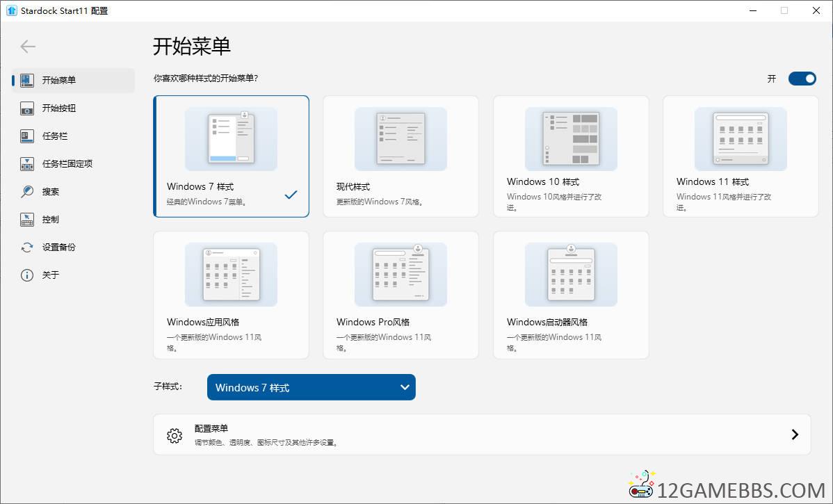Turn off the Start menu toggle switch
The image size is (833, 504).
click(802, 79)
